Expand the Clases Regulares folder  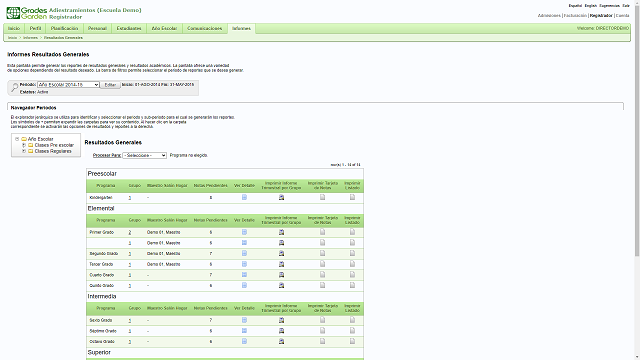coord(24,151)
